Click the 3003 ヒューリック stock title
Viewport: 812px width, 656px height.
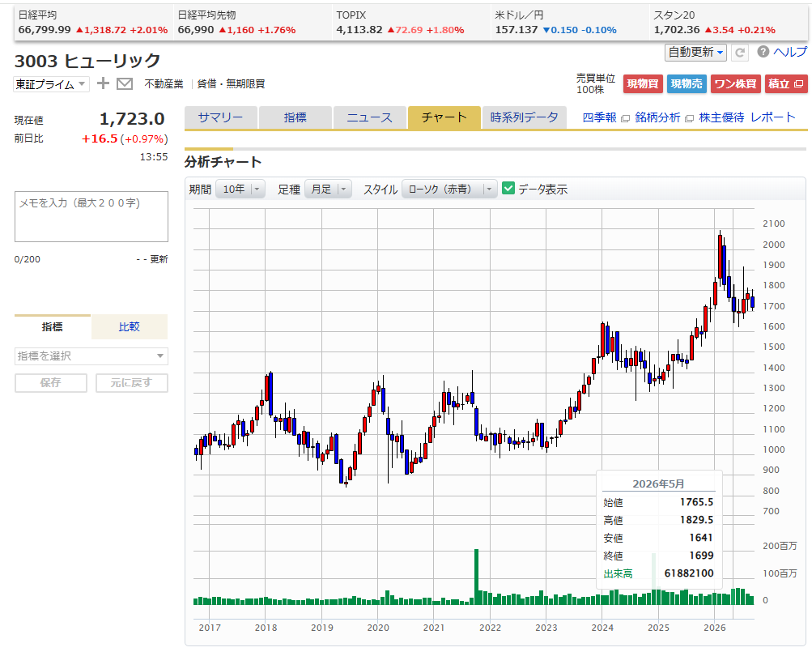(87, 61)
